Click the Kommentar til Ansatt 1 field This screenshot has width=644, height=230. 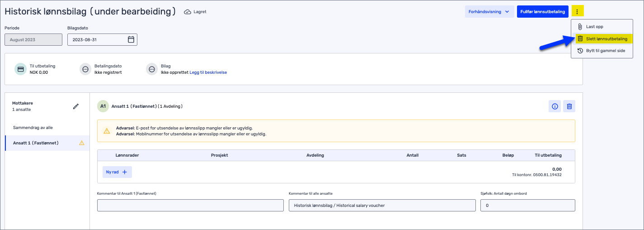tap(190, 206)
